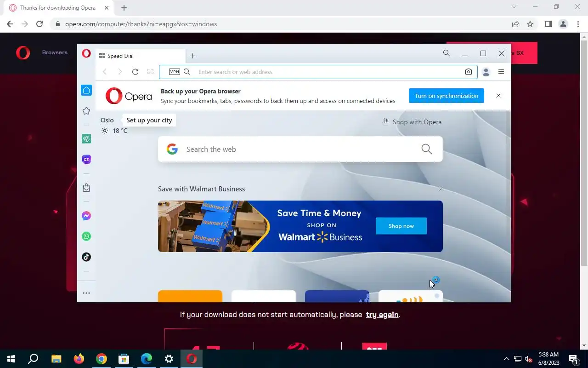Viewport: 588px width, 368px height.
Task: Open File Explorer from taskbar
Action: click(56, 359)
